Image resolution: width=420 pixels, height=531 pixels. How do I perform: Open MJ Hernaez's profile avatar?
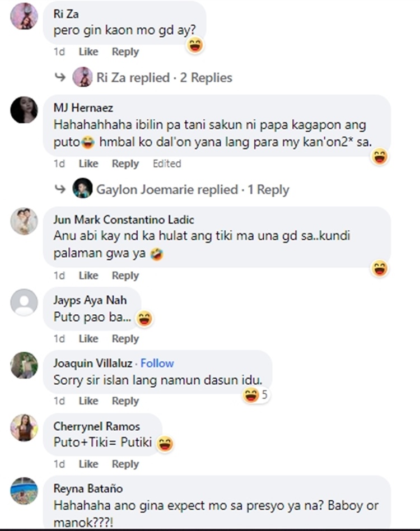(24, 110)
